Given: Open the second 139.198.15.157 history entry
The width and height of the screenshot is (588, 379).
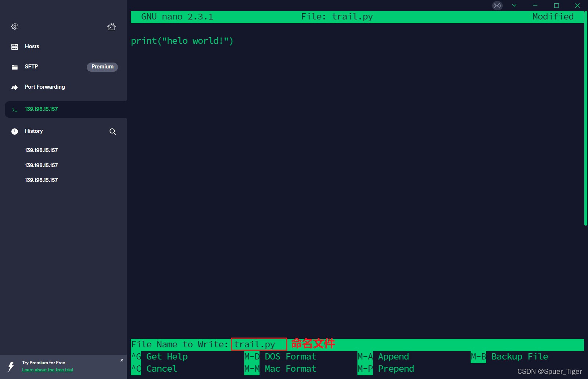Looking at the screenshot, I should [x=41, y=165].
